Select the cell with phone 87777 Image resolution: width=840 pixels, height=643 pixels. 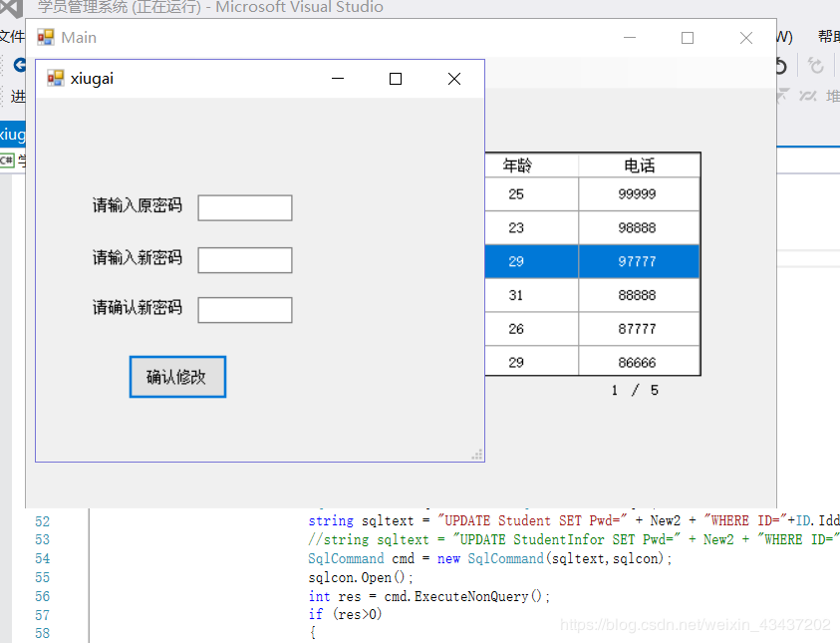(639, 329)
